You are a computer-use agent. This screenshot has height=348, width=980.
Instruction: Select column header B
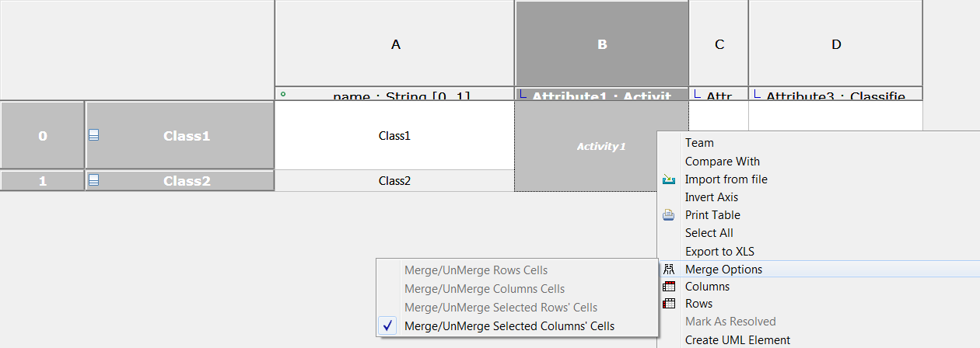coord(601,44)
